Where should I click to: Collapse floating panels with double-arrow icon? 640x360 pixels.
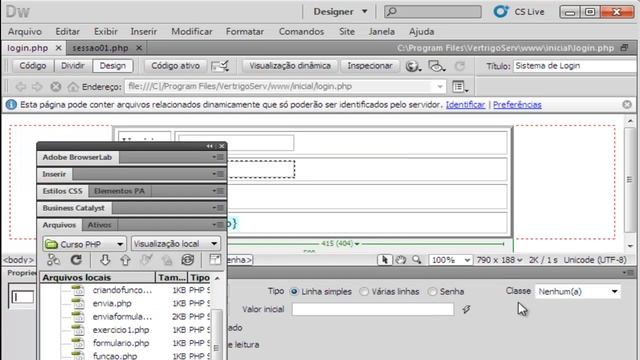pos(209,146)
